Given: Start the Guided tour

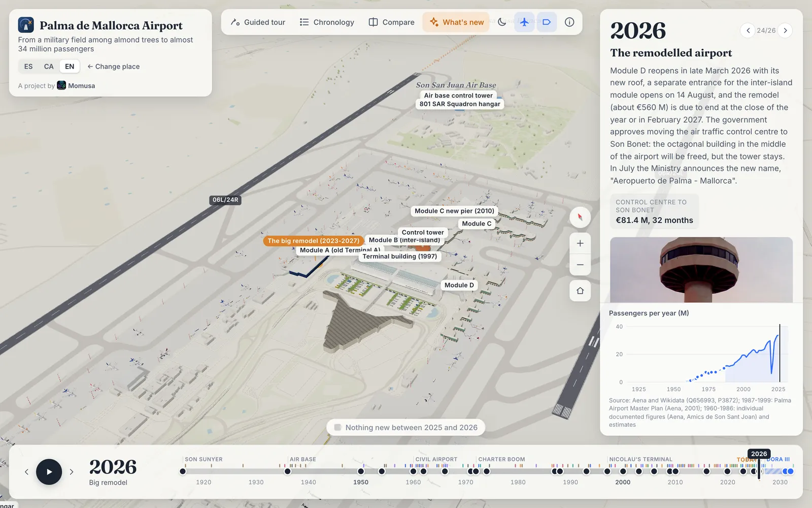Looking at the screenshot, I should coord(258,22).
